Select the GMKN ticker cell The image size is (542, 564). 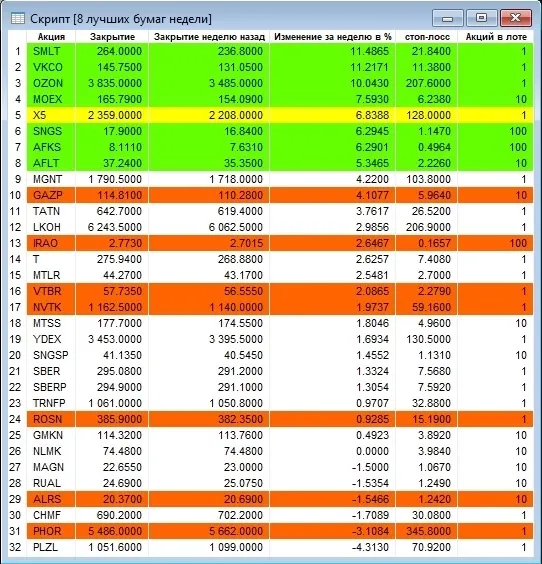pyautogui.click(x=51, y=435)
